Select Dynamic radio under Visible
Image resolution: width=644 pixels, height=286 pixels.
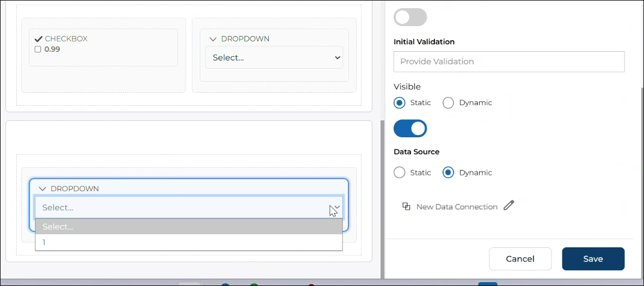coord(448,103)
